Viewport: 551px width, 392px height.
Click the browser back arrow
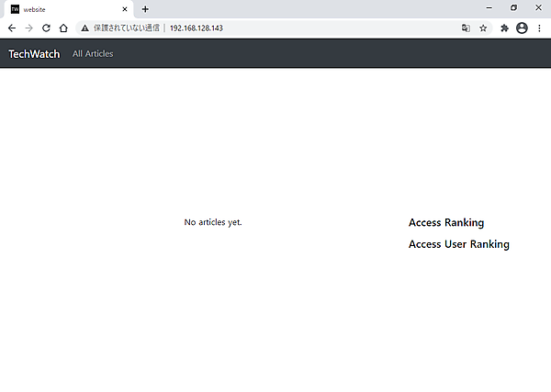[11, 28]
